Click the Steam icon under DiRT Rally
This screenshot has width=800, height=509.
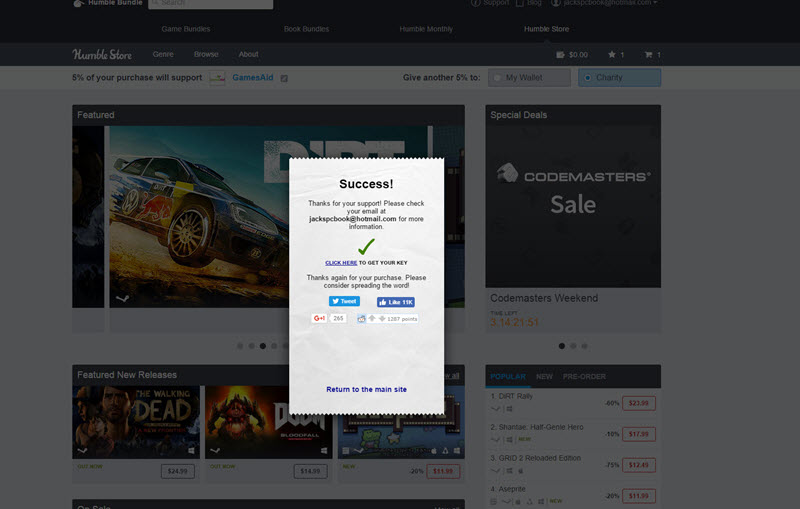click(x=495, y=409)
